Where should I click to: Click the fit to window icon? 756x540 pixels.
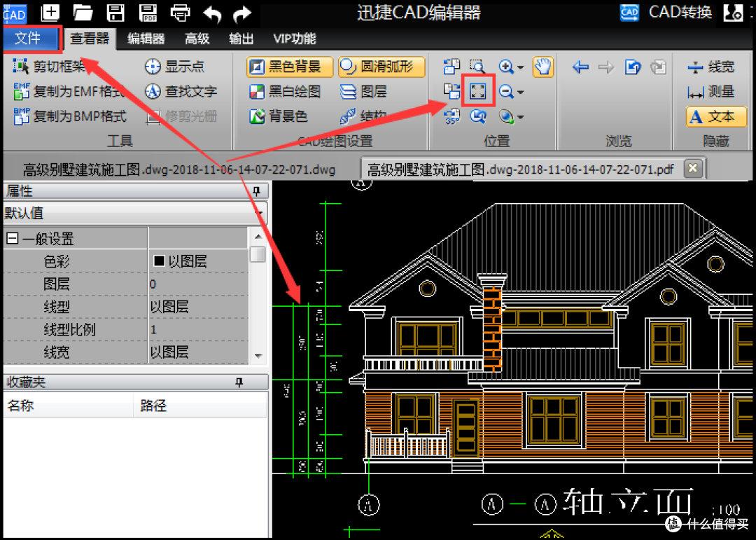478,91
